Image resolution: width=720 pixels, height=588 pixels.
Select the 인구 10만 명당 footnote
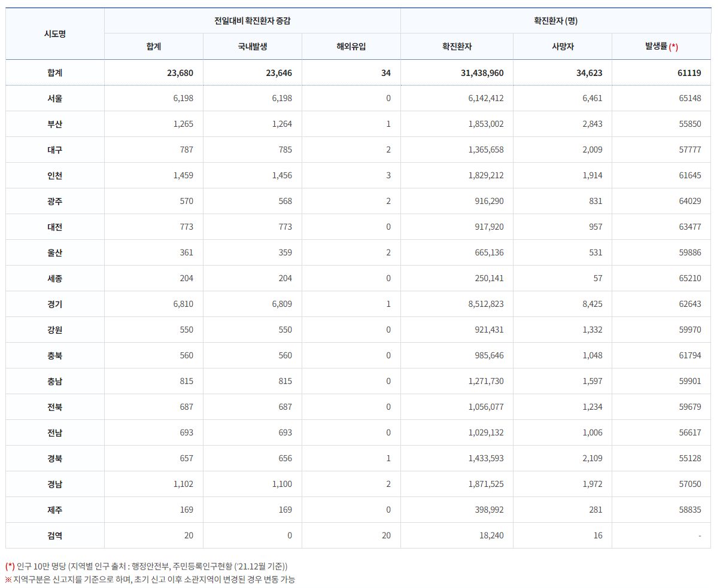click(147, 566)
